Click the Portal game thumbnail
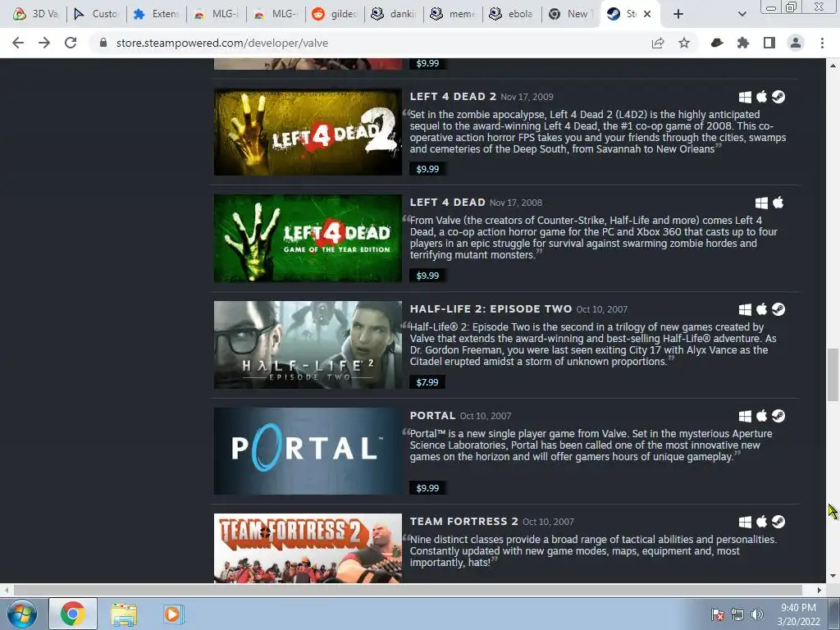Screen dimensions: 840x630 click(308, 451)
